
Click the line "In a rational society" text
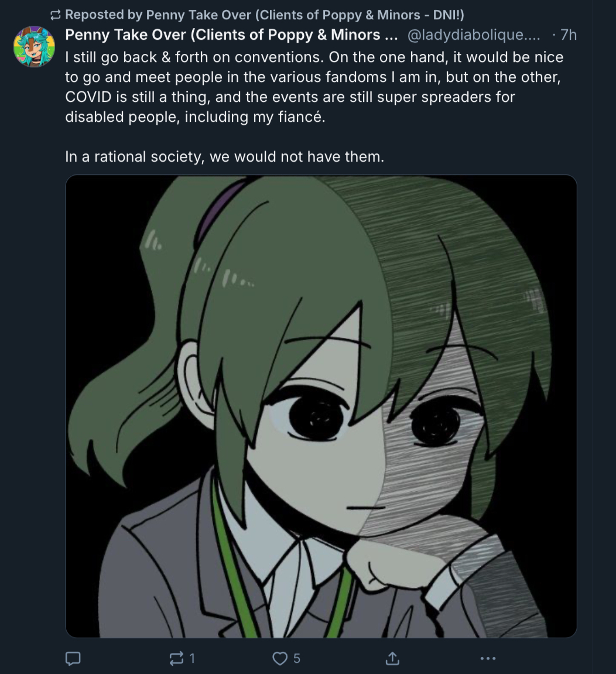click(x=224, y=156)
